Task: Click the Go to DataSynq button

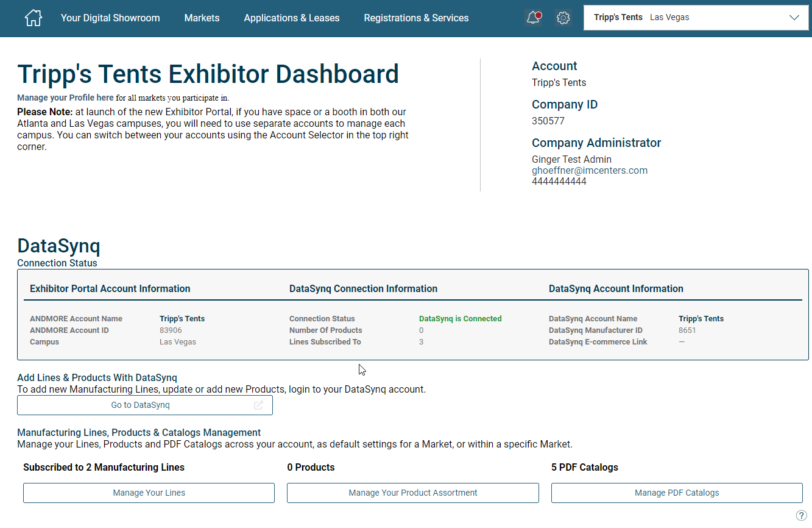Action: coord(145,405)
